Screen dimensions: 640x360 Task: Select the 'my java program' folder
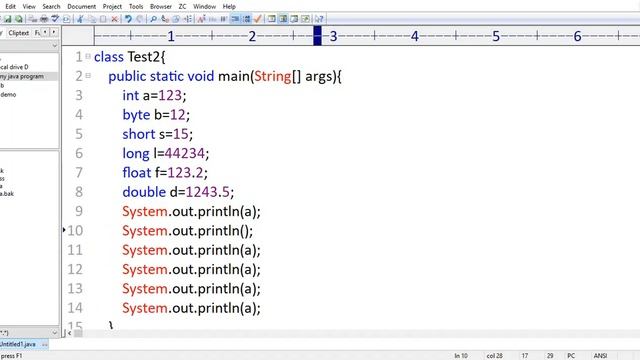pyautogui.click(x=22, y=76)
